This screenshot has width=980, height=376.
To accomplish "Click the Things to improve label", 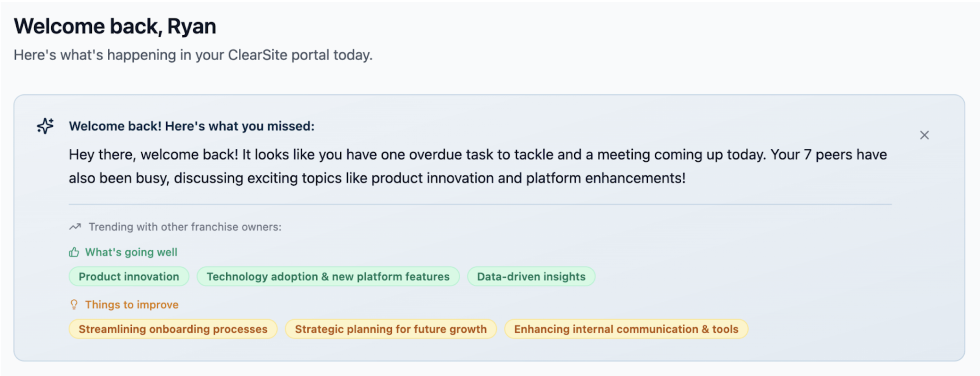I will pos(132,305).
